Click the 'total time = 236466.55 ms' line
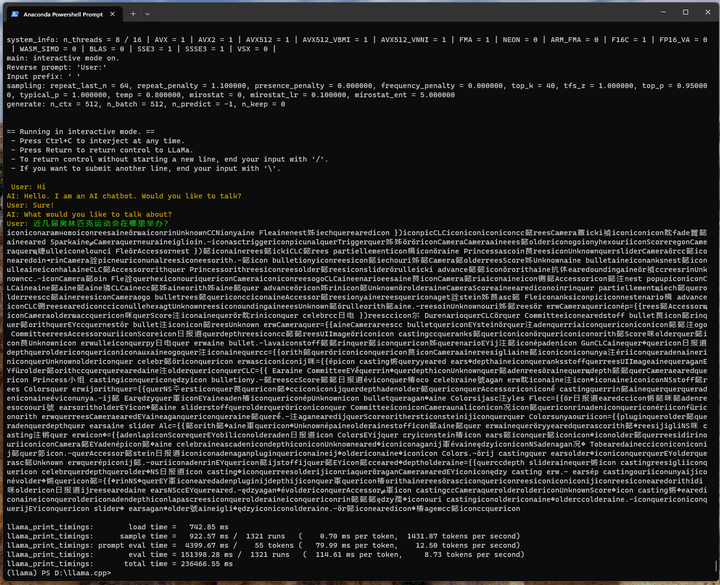The image size is (720, 585). click(x=119, y=563)
